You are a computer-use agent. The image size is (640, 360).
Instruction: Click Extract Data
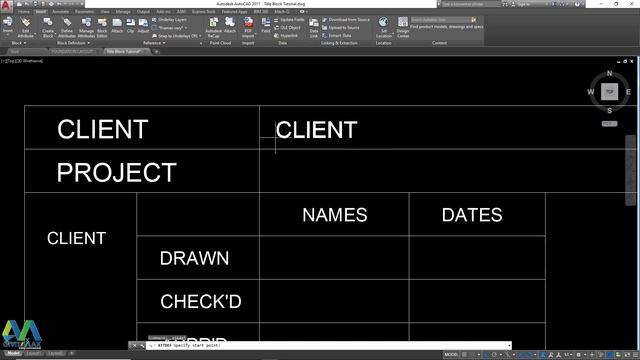337,36
